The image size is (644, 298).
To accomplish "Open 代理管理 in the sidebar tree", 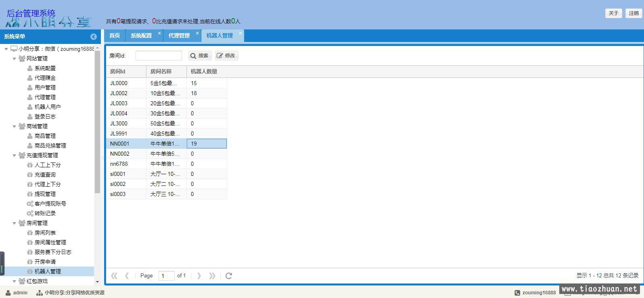I will pos(45,97).
